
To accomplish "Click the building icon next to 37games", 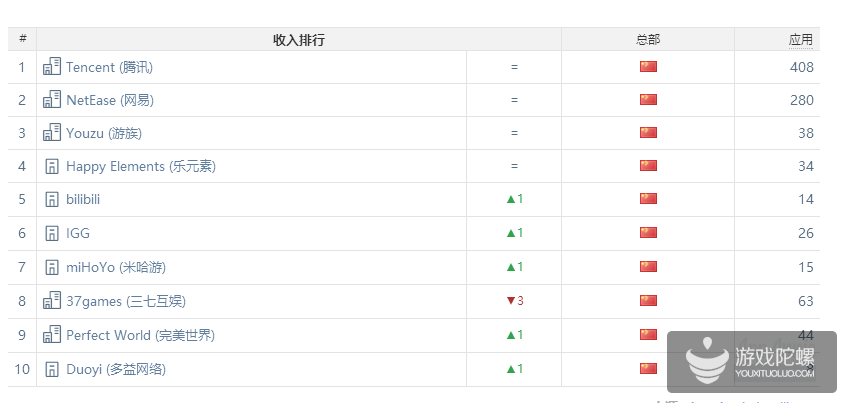I will (x=52, y=301).
